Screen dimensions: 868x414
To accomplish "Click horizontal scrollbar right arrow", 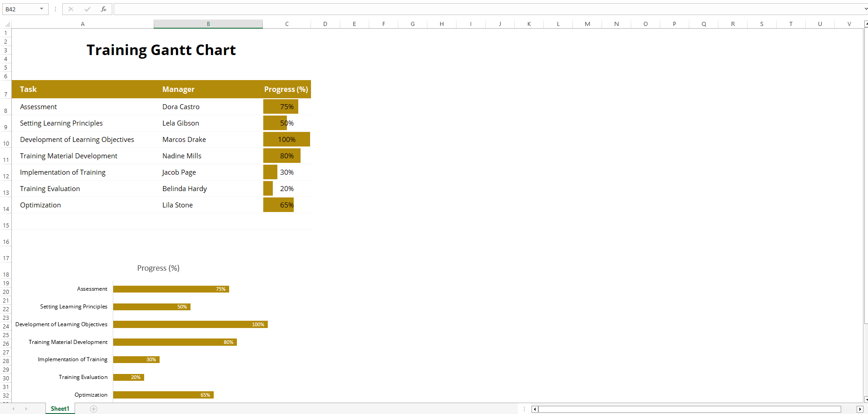I will click(x=860, y=409).
